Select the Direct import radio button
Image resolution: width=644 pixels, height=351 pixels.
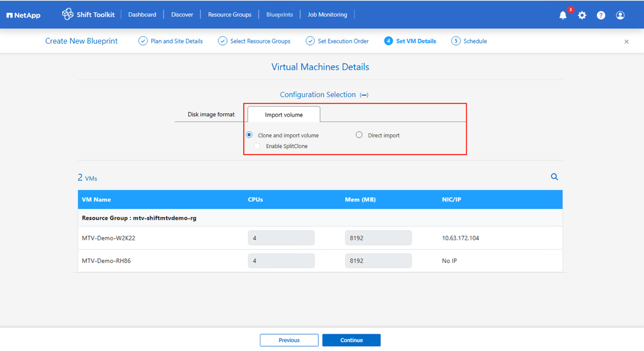pos(359,135)
